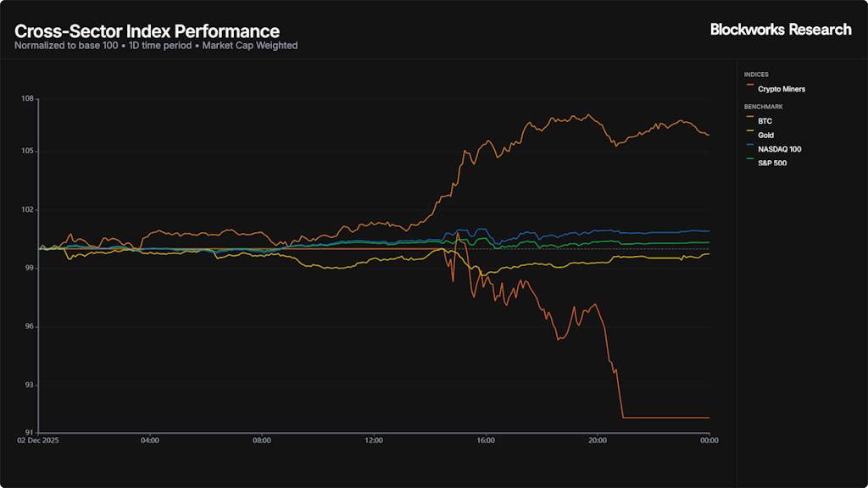Click the NASDAQ 100 blue legend marker
The height and width of the screenshot is (488, 868).
pyautogui.click(x=749, y=149)
